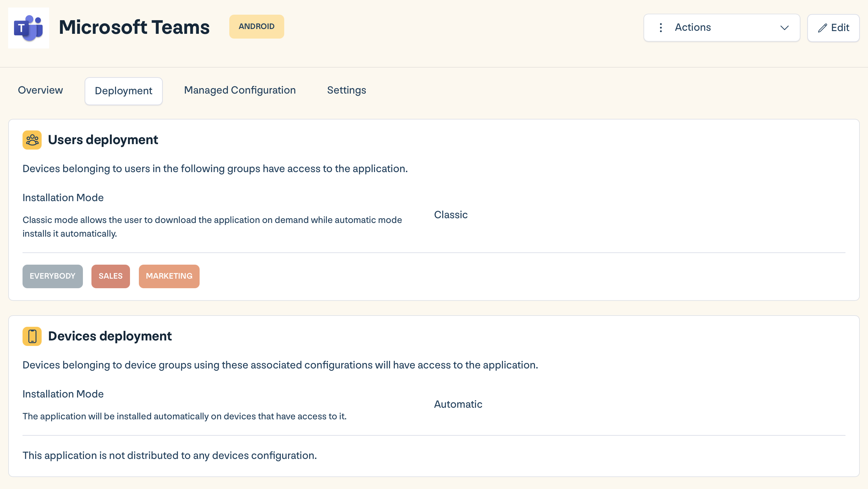Click the SALES user group tag
868x489 pixels.
110,276
